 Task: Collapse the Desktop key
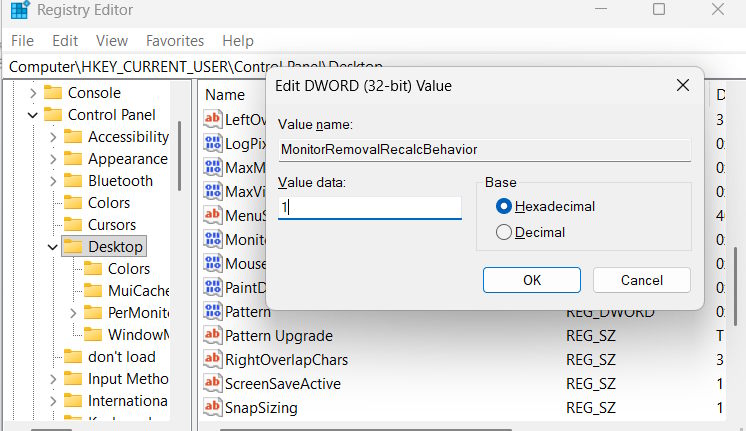point(53,247)
